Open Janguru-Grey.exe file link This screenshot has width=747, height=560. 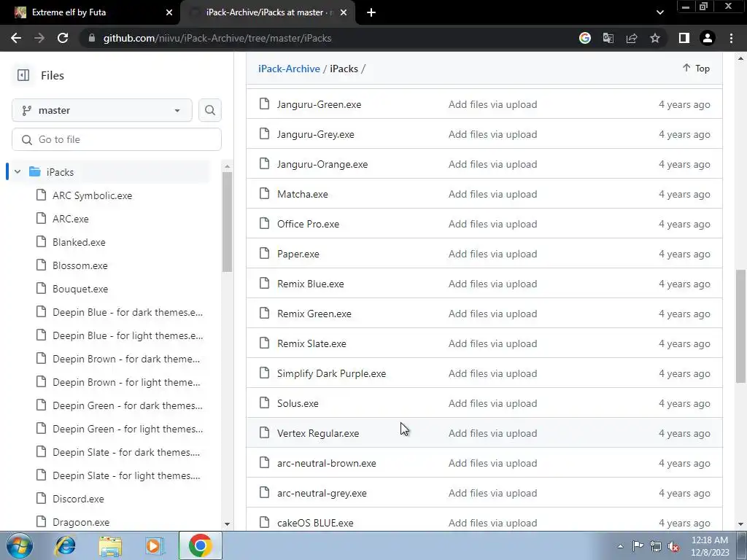click(316, 134)
